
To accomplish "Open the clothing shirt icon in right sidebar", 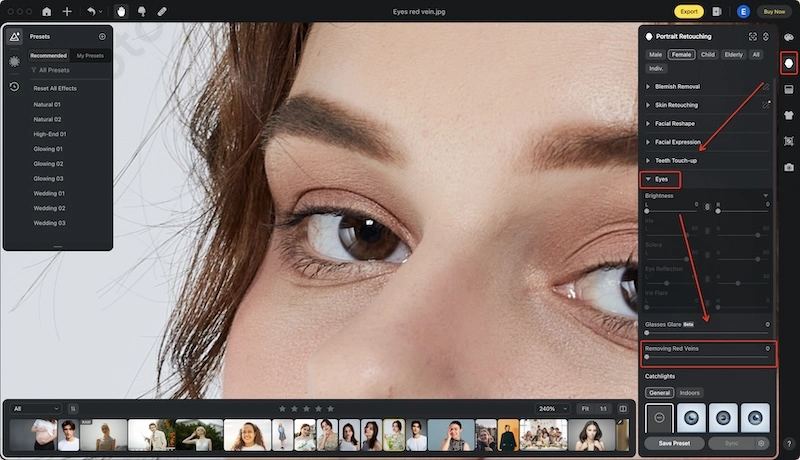I will pyautogui.click(x=789, y=115).
